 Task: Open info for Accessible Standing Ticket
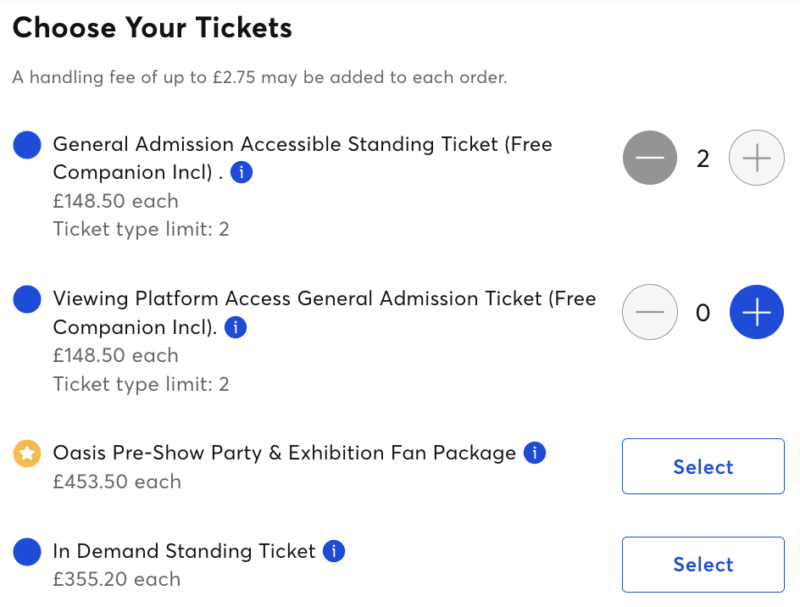coord(241,173)
